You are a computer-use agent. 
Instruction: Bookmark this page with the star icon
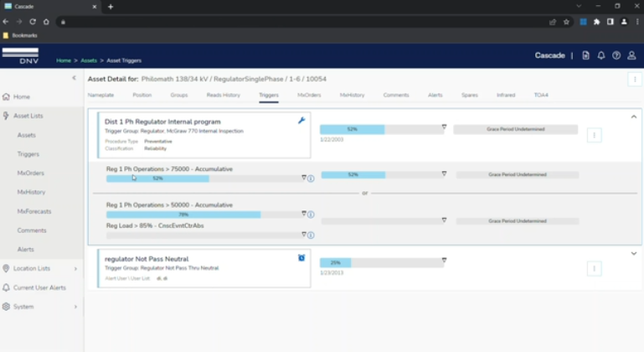click(566, 22)
